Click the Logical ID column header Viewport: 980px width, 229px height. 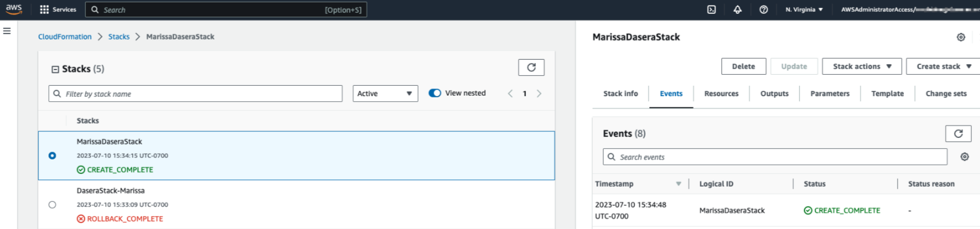tap(716, 184)
